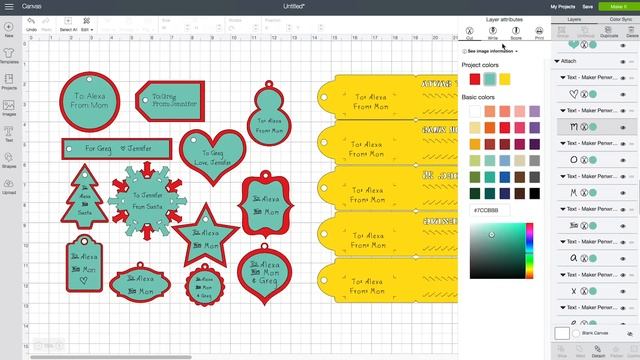This screenshot has height=360, width=640.
Task: Open the Edit dropdown
Action: point(87,24)
